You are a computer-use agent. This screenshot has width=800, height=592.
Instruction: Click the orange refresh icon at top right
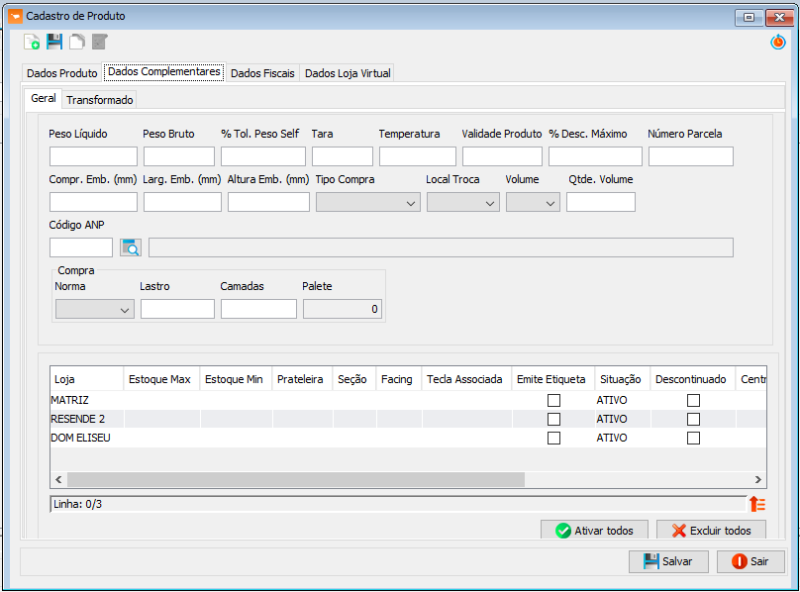[777, 42]
